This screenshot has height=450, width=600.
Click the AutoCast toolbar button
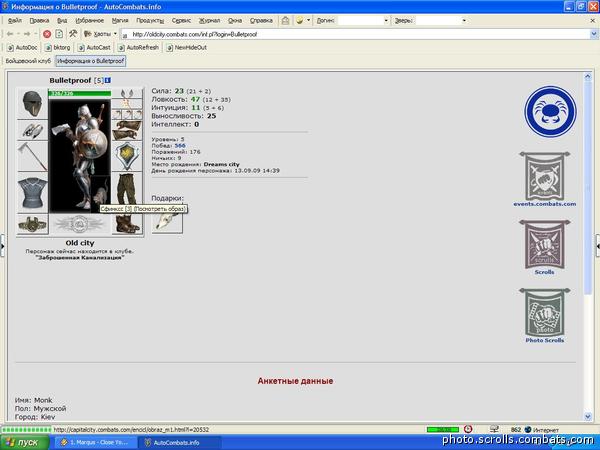94,47
